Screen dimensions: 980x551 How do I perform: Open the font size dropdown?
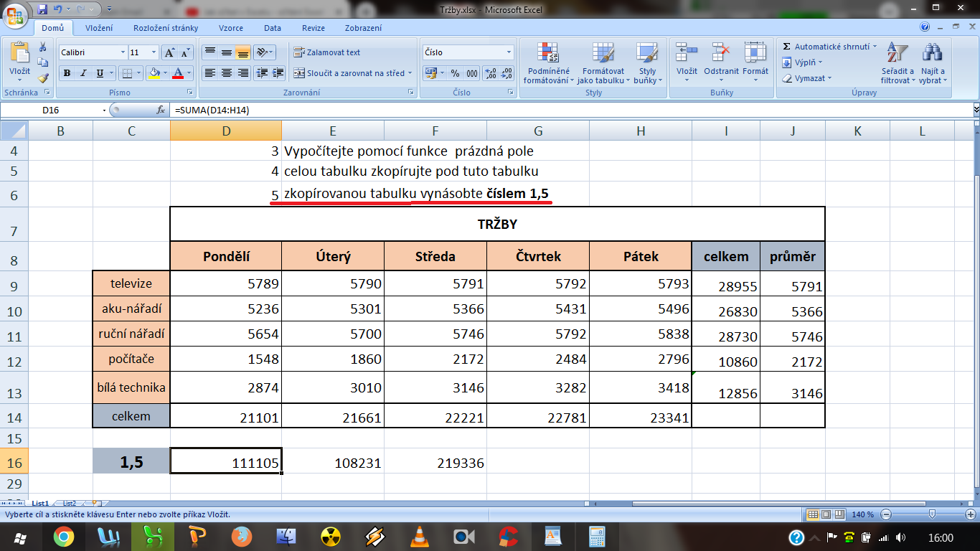click(x=154, y=52)
